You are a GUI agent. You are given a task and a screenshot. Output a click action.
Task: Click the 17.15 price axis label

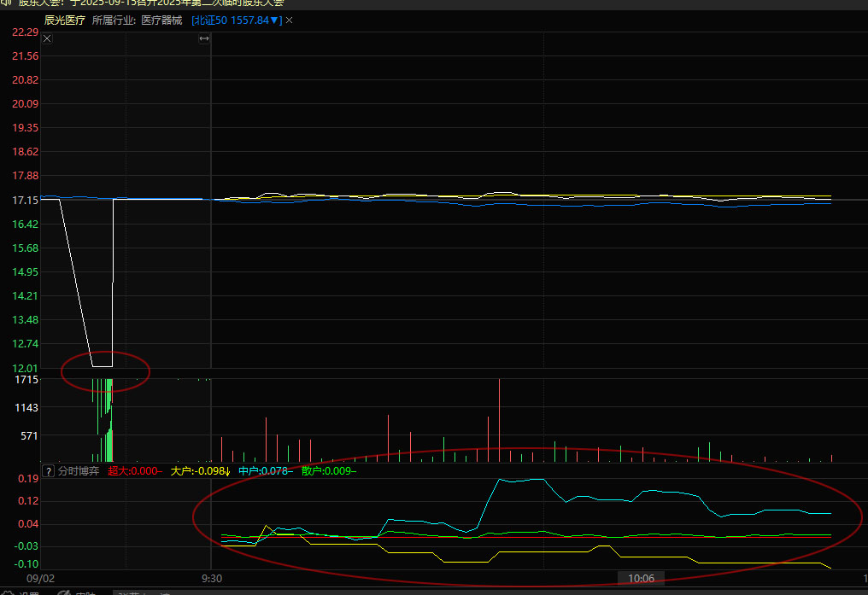[x=26, y=200]
